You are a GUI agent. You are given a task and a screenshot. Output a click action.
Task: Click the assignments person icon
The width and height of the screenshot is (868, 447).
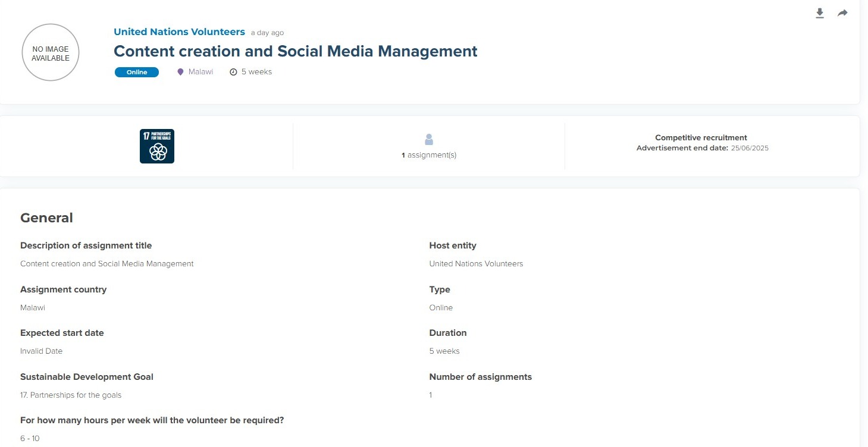pyautogui.click(x=429, y=140)
